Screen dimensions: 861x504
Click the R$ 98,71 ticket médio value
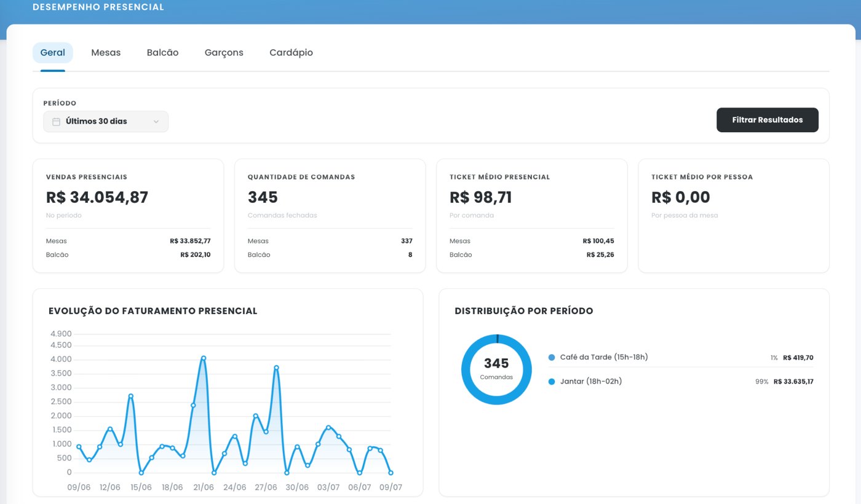pyautogui.click(x=481, y=197)
